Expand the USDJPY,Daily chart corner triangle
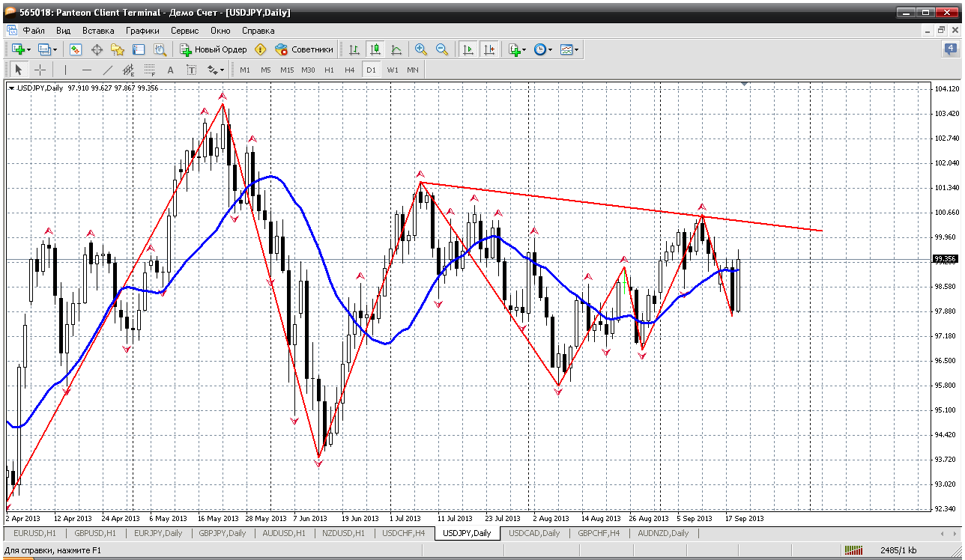 tap(11, 88)
